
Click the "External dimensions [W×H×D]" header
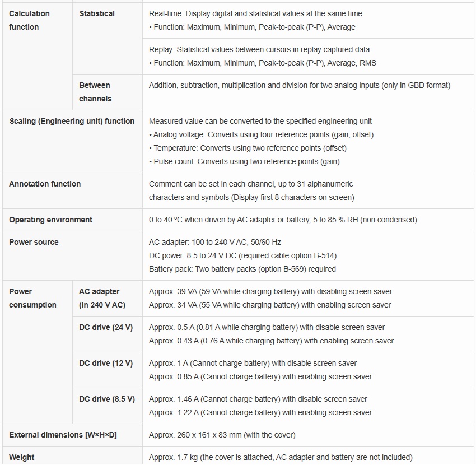click(63, 435)
